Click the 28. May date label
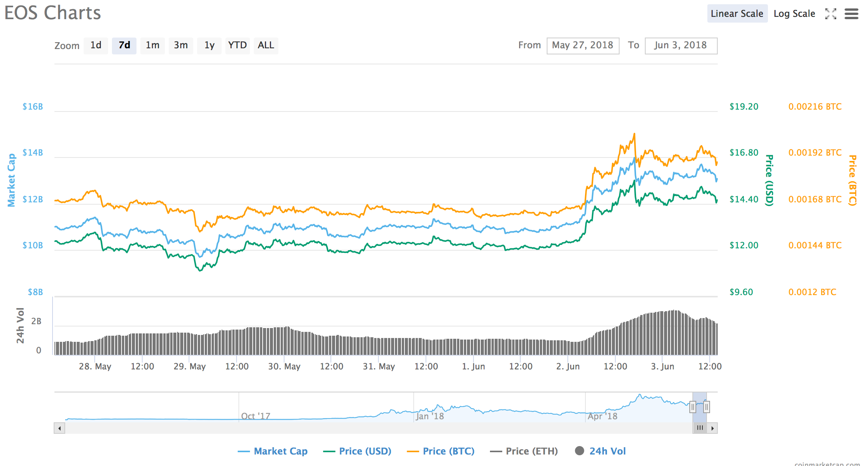This screenshot has height=466, width=868. tap(95, 366)
